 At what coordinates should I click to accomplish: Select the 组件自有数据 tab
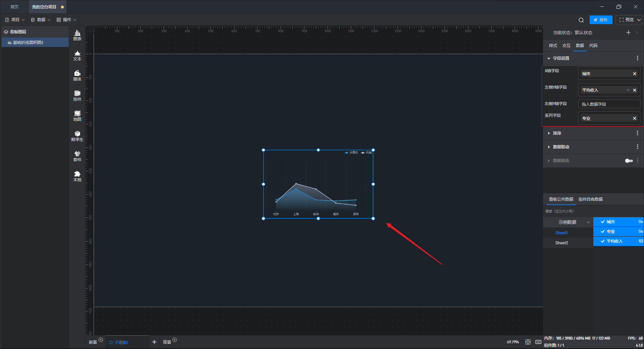pyautogui.click(x=590, y=199)
